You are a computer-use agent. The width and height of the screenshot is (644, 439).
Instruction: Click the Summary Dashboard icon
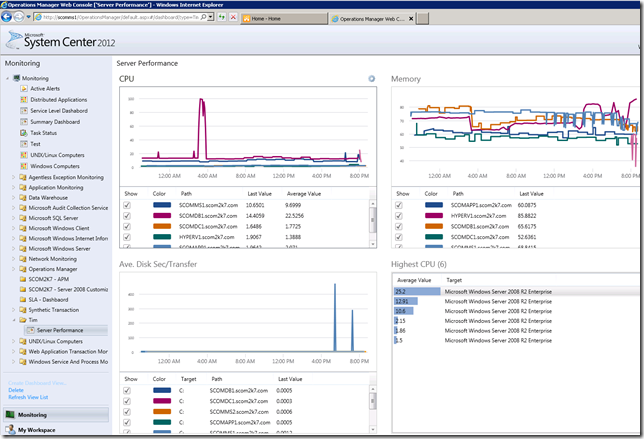point(24,122)
